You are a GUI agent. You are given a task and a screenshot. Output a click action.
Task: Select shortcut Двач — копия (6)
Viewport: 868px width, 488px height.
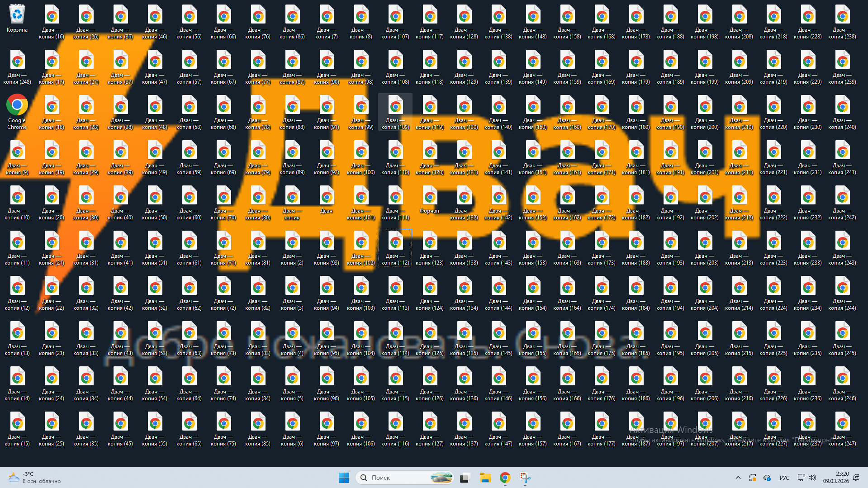(x=292, y=429)
